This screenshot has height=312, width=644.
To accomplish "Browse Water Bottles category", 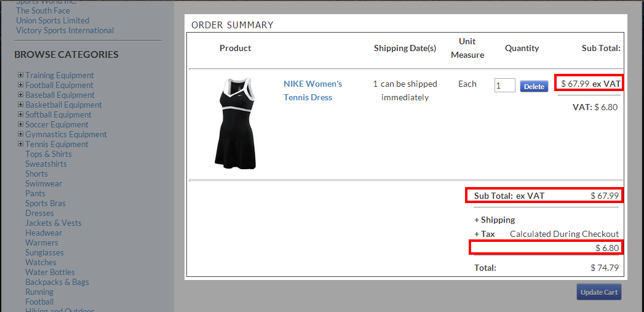I will tap(50, 273).
